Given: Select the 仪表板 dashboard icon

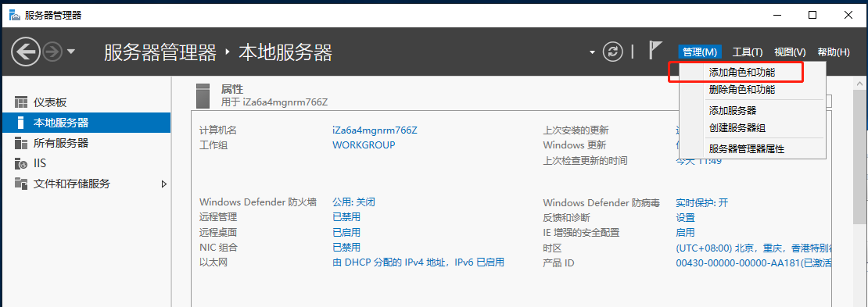Looking at the screenshot, I should coord(21,102).
